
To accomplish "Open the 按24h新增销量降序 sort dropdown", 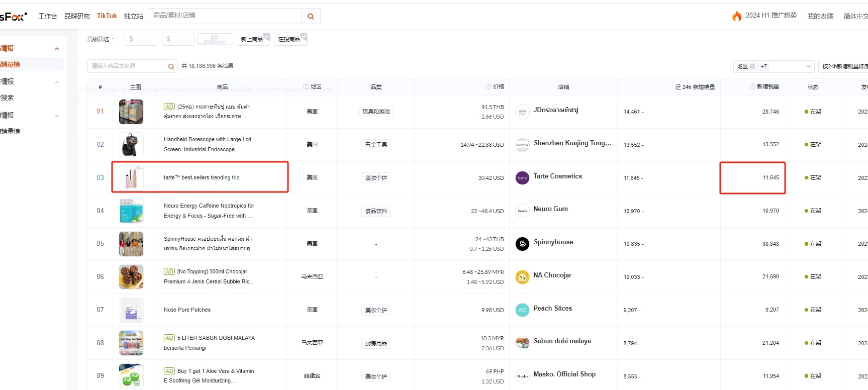I will (x=843, y=66).
